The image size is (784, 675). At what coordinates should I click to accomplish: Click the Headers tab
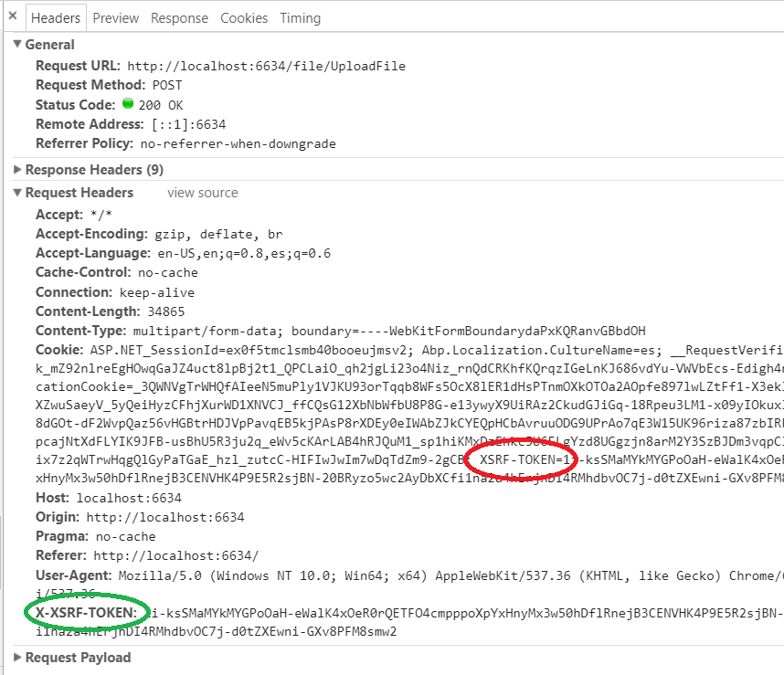coord(56,17)
